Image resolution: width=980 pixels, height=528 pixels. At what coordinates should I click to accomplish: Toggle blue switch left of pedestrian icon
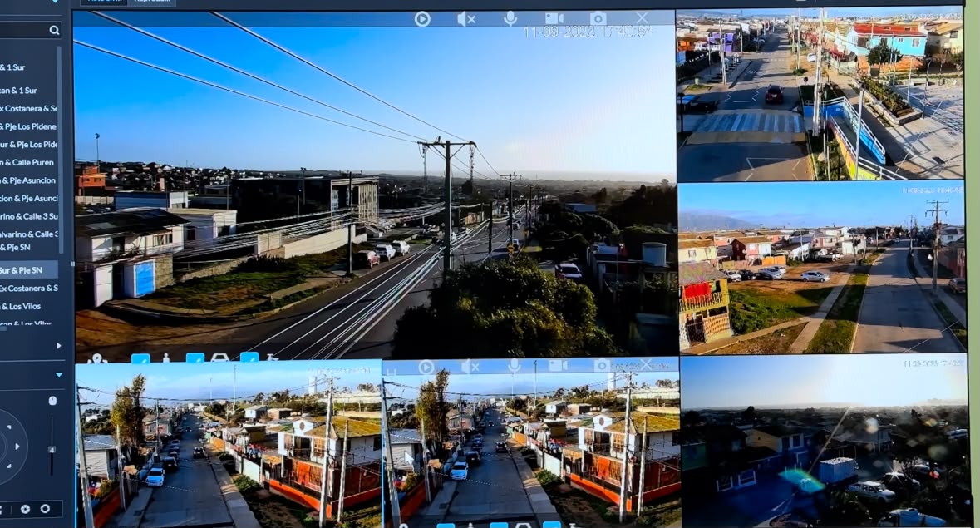click(140, 358)
